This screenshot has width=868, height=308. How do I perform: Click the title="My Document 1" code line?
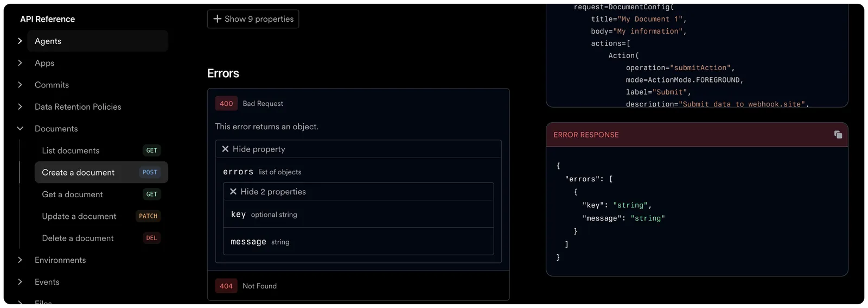pyautogui.click(x=639, y=19)
